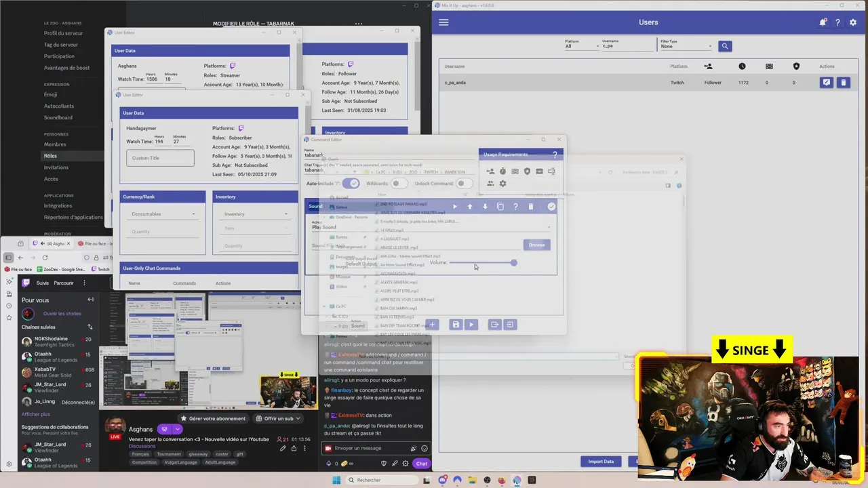Toggle the Unlock Command switch
The width and height of the screenshot is (868, 488).
(464, 184)
